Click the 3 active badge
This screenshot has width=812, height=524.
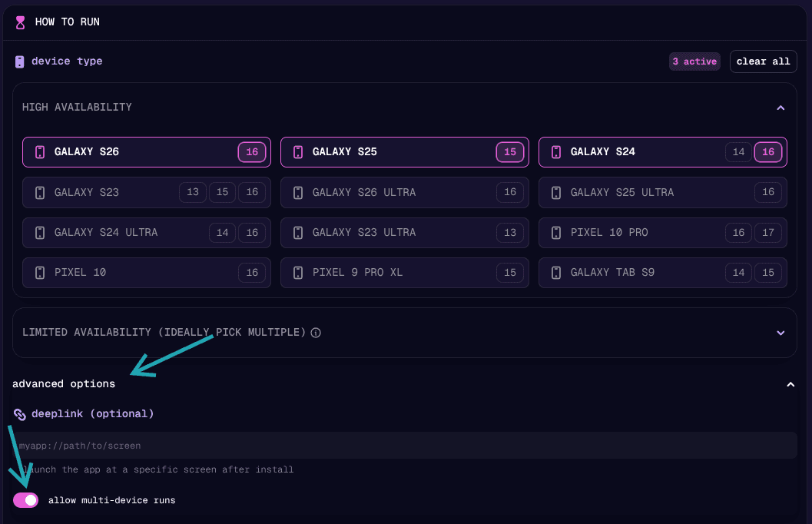coord(694,61)
